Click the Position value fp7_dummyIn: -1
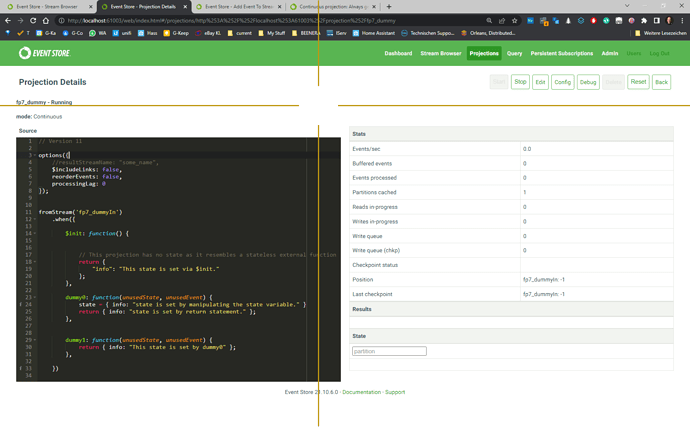The image size is (690, 437). point(544,279)
